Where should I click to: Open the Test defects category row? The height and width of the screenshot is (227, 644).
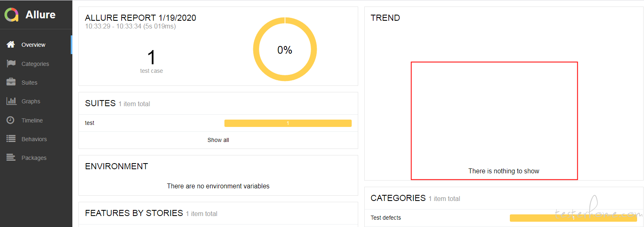(x=504, y=218)
